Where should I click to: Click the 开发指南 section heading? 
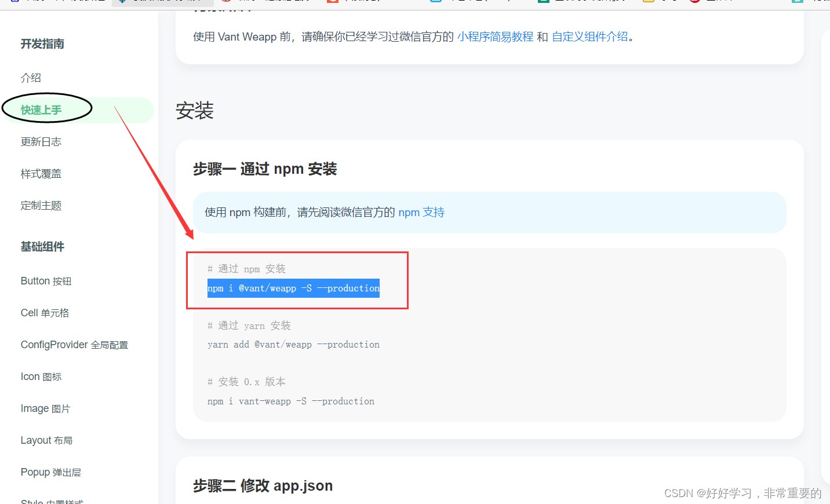coord(42,43)
